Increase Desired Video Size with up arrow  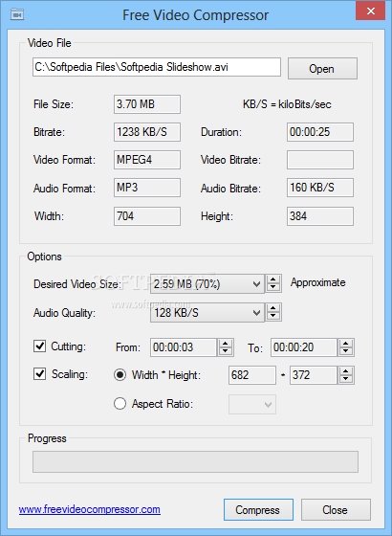272,279
